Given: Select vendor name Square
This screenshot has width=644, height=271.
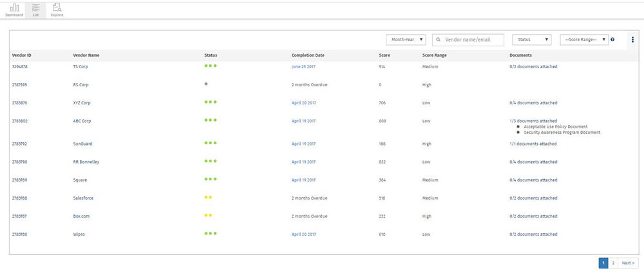Looking at the screenshot, I should 80,180.
